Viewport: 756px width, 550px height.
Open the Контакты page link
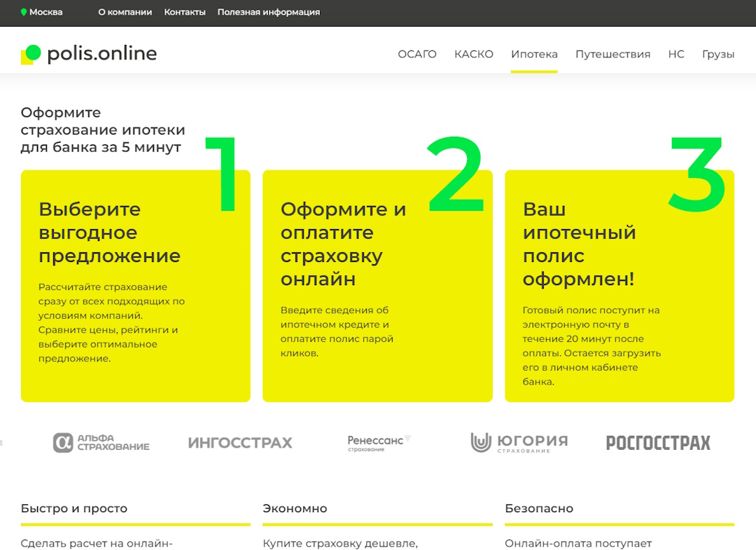click(185, 12)
